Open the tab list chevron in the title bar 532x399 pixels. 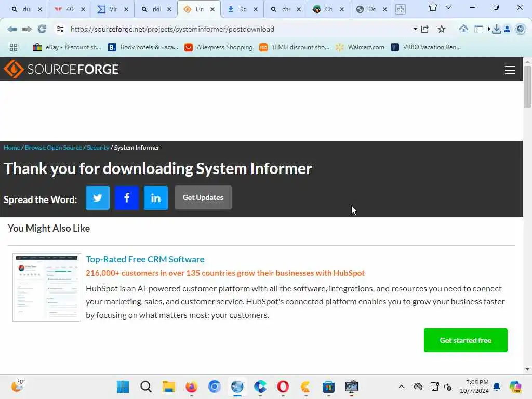pyautogui.click(x=448, y=7)
